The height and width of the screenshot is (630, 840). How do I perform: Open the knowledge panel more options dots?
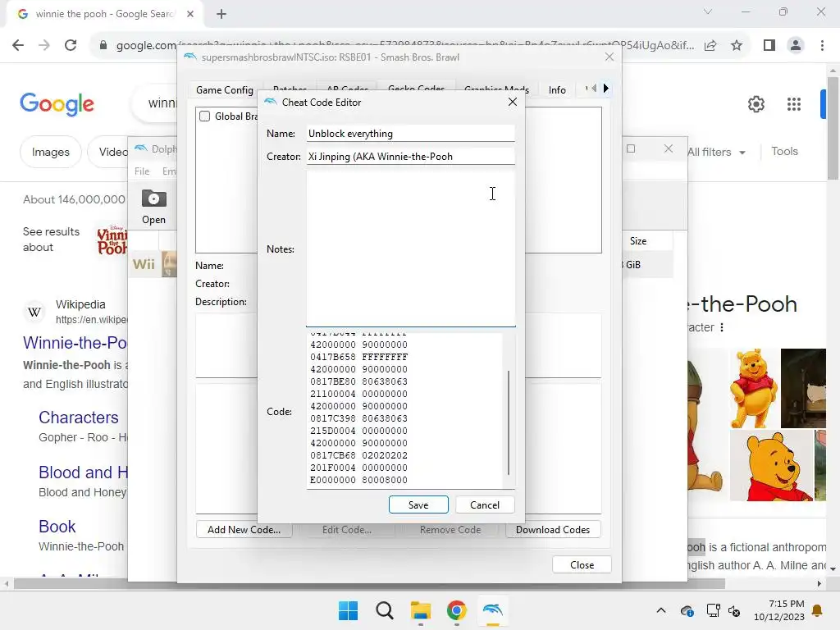pyautogui.click(x=722, y=327)
